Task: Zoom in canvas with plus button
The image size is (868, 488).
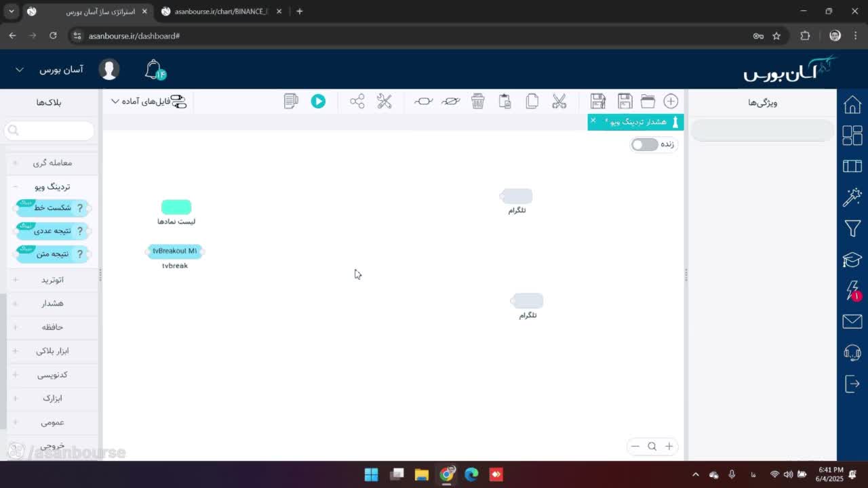Action: (669, 446)
